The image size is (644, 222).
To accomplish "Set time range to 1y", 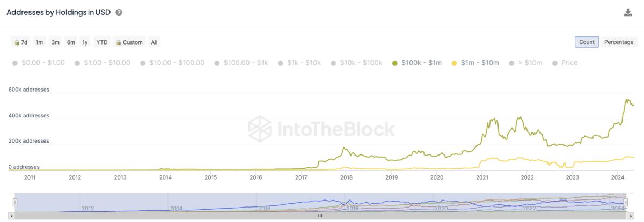I will tap(85, 42).
